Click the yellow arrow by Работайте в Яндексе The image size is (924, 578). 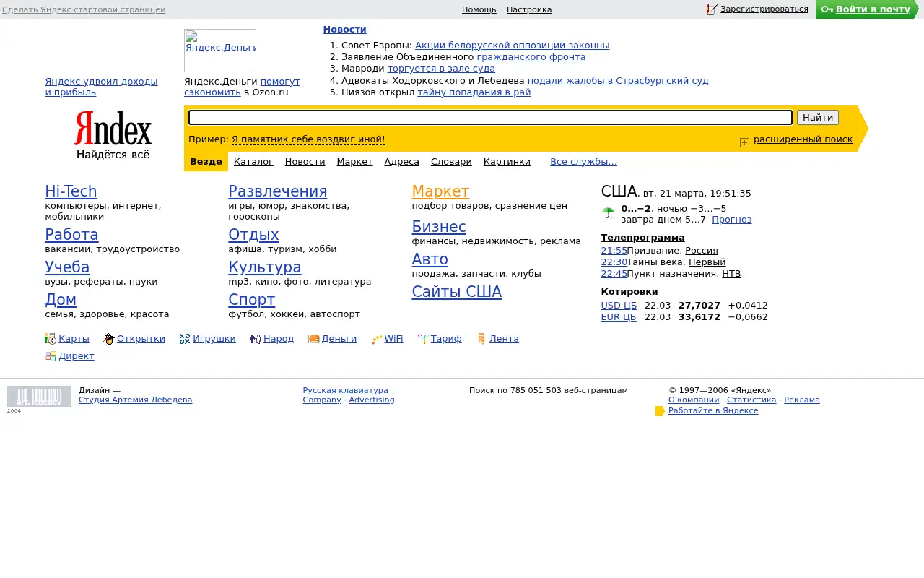pos(661,411)
